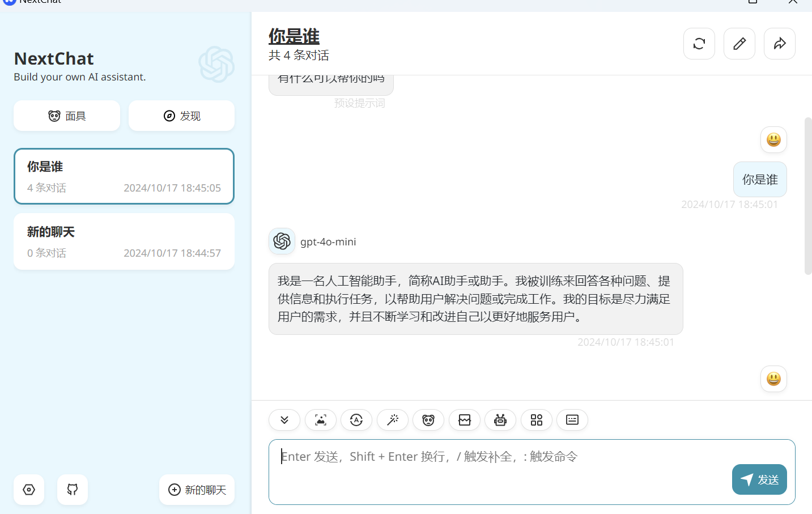Open settings via the hexagon icon in sidebar
The width and height of the screenshot is (812, 514).
pyautogui.click(x=29, y=490)
